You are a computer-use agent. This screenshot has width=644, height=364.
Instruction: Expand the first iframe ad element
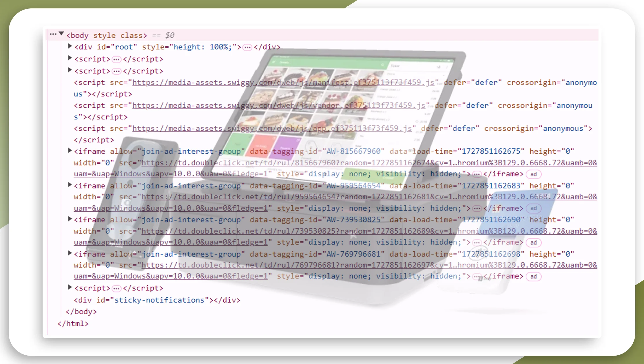(70, 151)
